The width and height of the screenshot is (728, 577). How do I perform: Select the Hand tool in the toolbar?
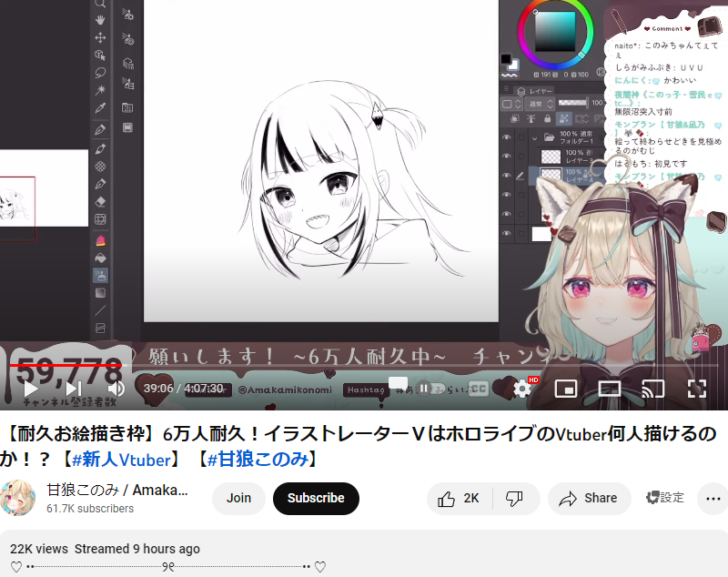pos(100,20)
